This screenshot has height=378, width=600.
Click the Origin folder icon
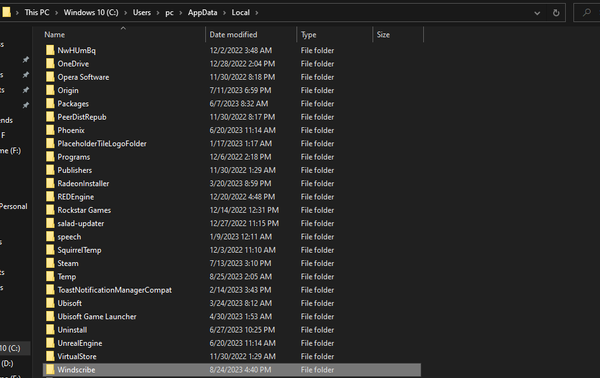click(x=50, y=90)
